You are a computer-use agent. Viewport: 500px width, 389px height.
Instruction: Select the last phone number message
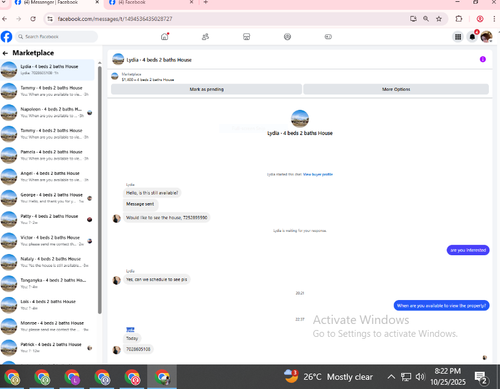click(x=138, y=349)
